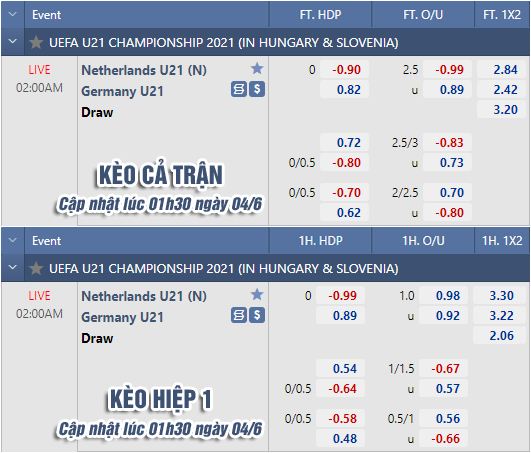Click the dollar icon beside full-time Germany U21

tap(257, 89)
